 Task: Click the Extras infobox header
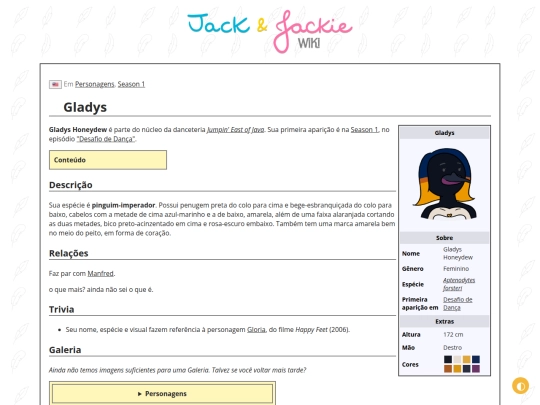tap(444, 321)
